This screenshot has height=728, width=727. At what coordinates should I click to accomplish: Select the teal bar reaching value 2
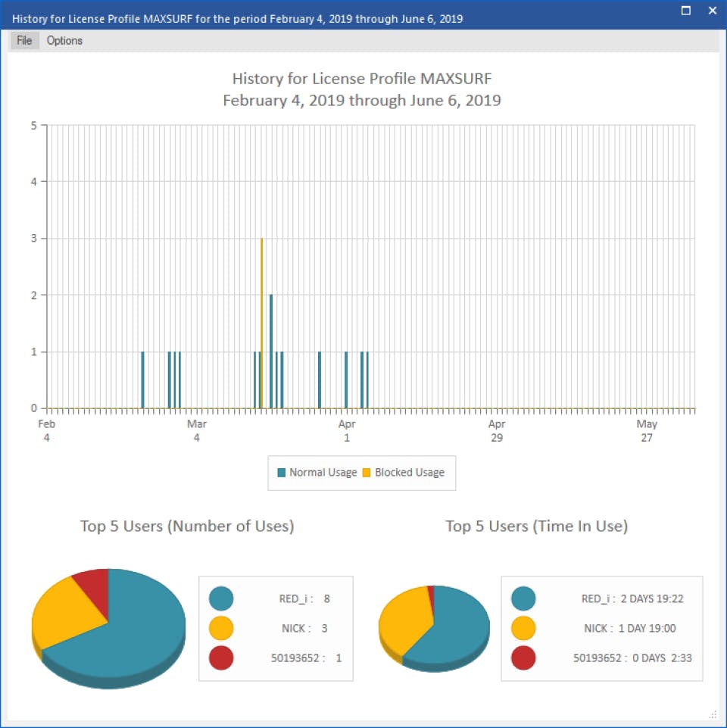pos(271,352)
